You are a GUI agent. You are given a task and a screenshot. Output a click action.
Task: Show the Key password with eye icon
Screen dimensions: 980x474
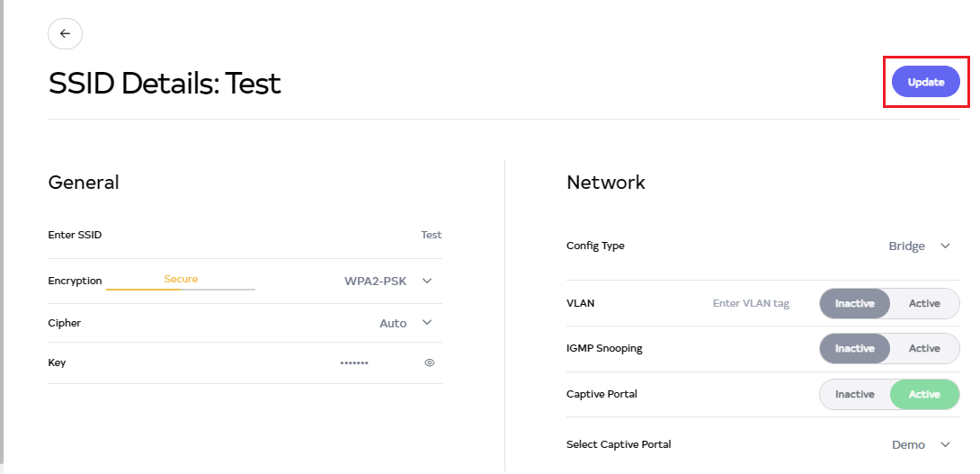430,362
